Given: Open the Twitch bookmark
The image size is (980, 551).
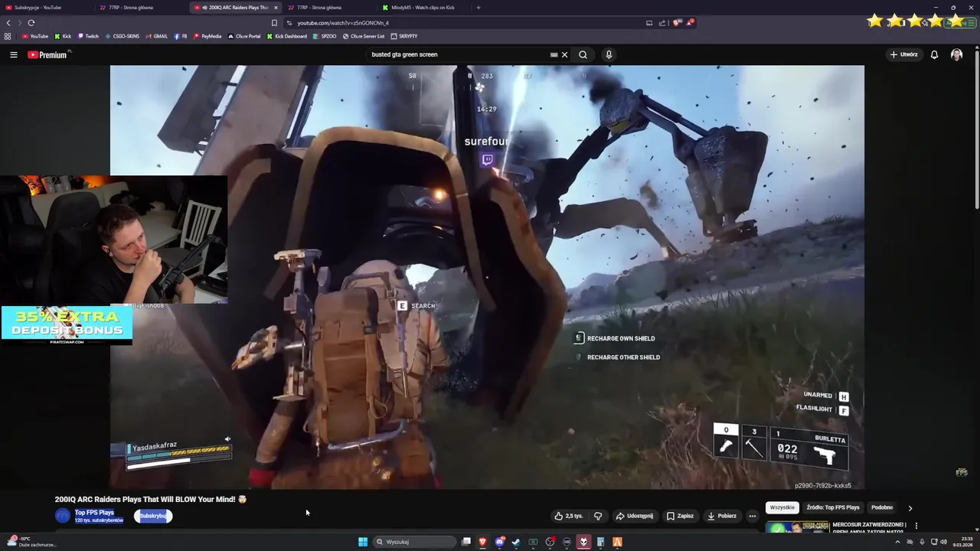Looking at the screenshot, I should pyautogui.click(x=88, y=36).
